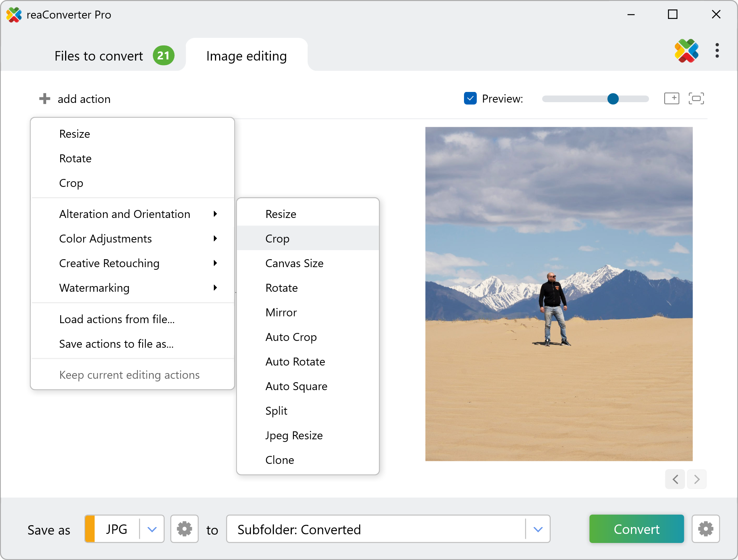Switch to the Files to convert tab
This screenshot has height=560, width=738.
(99, 56)
